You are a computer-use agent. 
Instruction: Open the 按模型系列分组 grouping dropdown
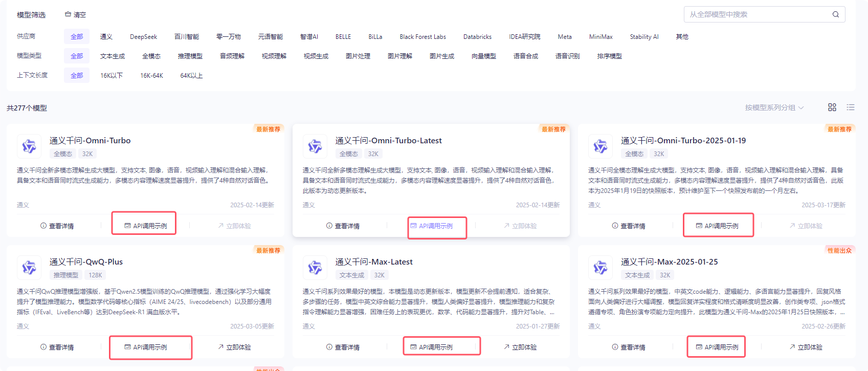(774, 107)
